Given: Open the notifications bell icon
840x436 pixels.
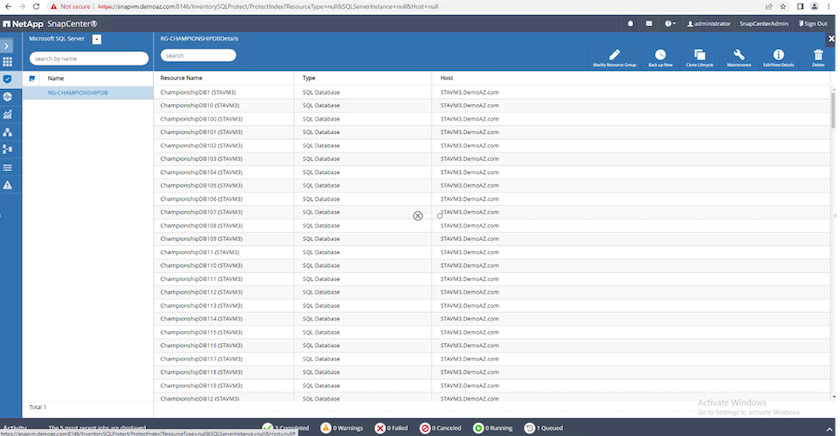Looking at the screenshot, I should pyautogui.click(x=631, y=24).
